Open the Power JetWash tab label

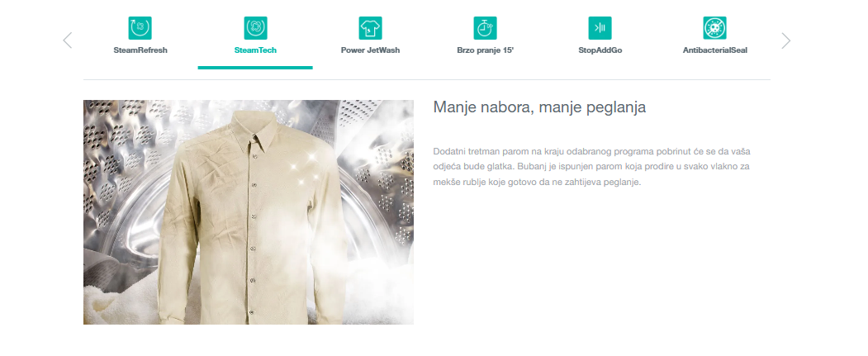point(370,50)
